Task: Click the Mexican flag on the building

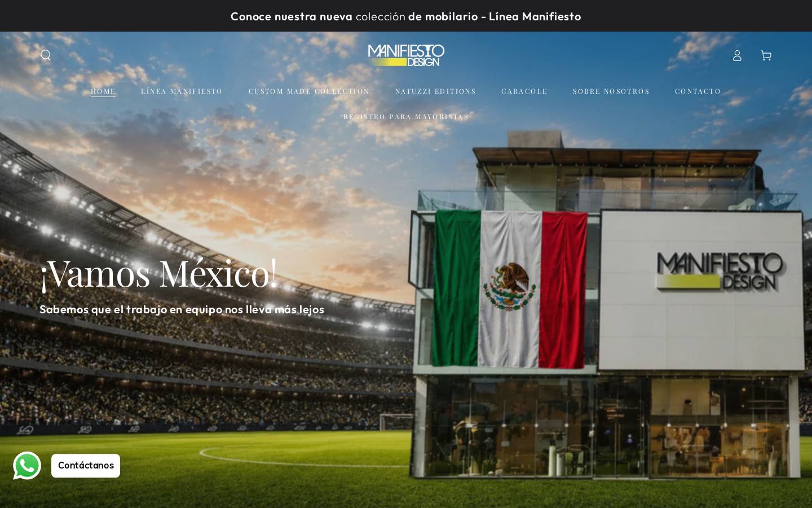Action: point(511,289)
